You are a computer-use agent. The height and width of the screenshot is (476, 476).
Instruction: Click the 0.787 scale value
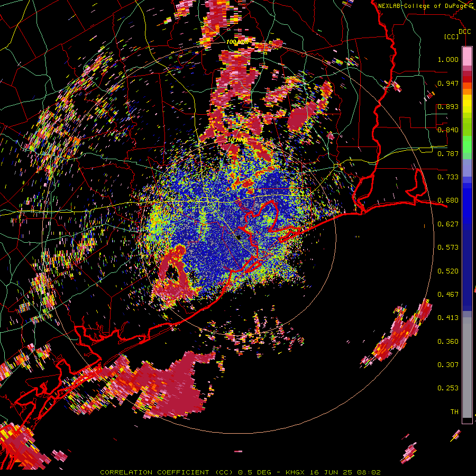448,153
